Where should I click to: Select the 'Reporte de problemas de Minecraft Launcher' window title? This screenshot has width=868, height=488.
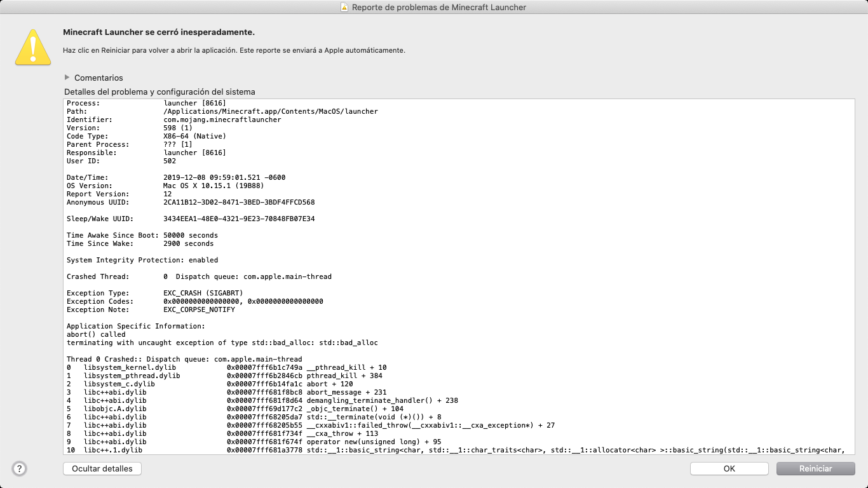click(439, 8)
